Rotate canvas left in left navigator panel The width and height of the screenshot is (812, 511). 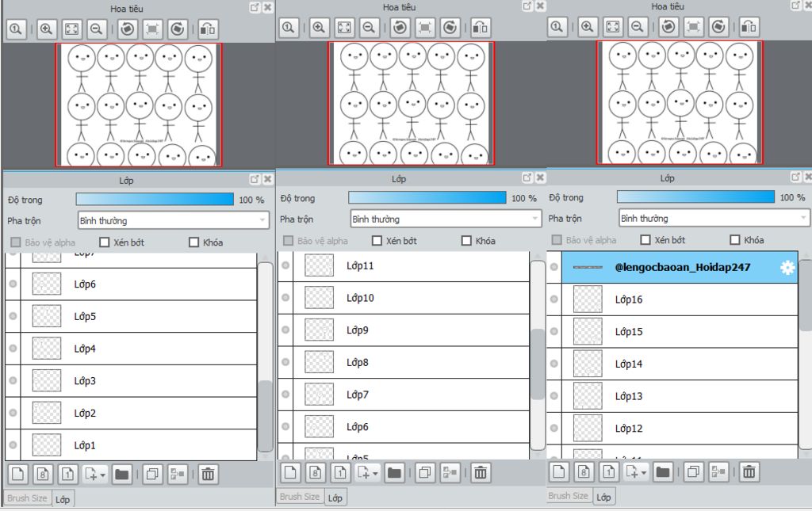[128, 29]
